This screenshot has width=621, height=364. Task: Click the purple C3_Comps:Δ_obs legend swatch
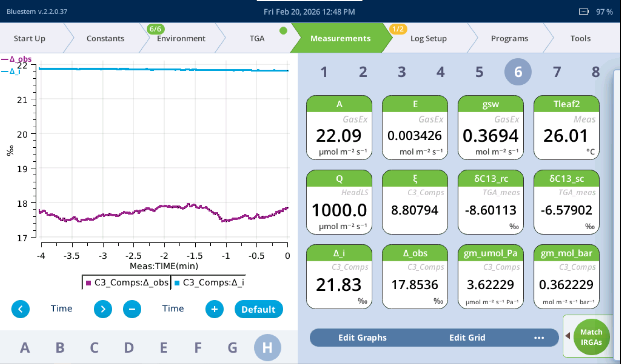coord(88,283)
